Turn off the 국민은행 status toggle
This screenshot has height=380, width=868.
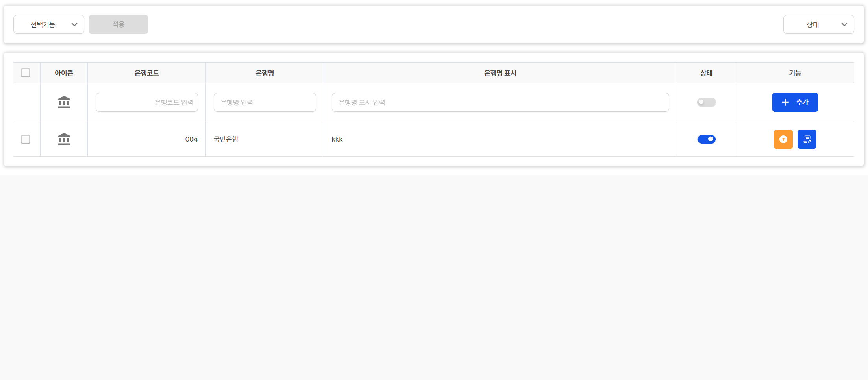706,139
